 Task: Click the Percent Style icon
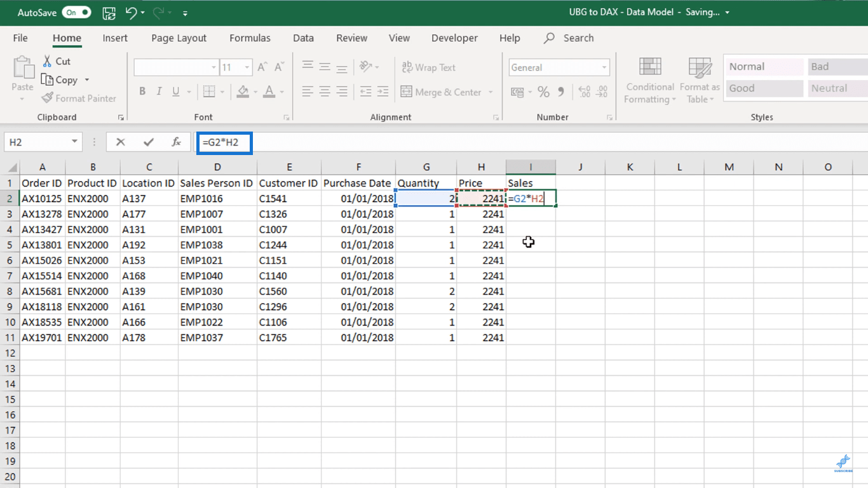point(543,92)
